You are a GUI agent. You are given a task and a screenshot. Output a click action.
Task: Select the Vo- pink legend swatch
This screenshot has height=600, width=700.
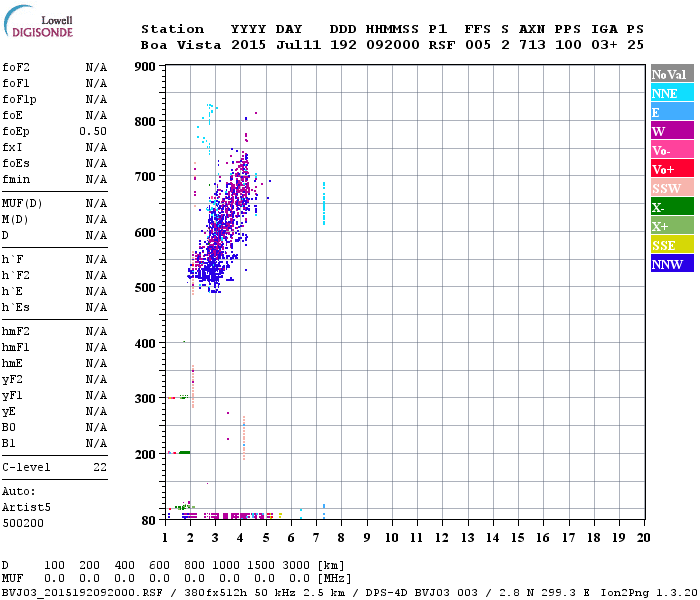672,150
